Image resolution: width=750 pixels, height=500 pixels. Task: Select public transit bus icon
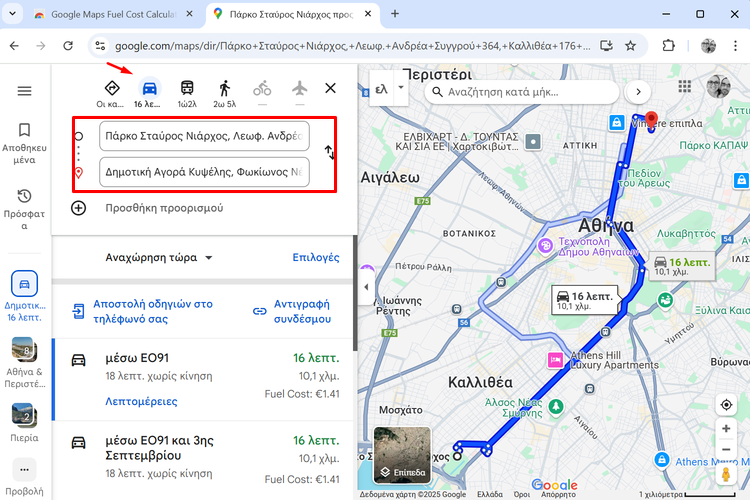coord(187,89)
